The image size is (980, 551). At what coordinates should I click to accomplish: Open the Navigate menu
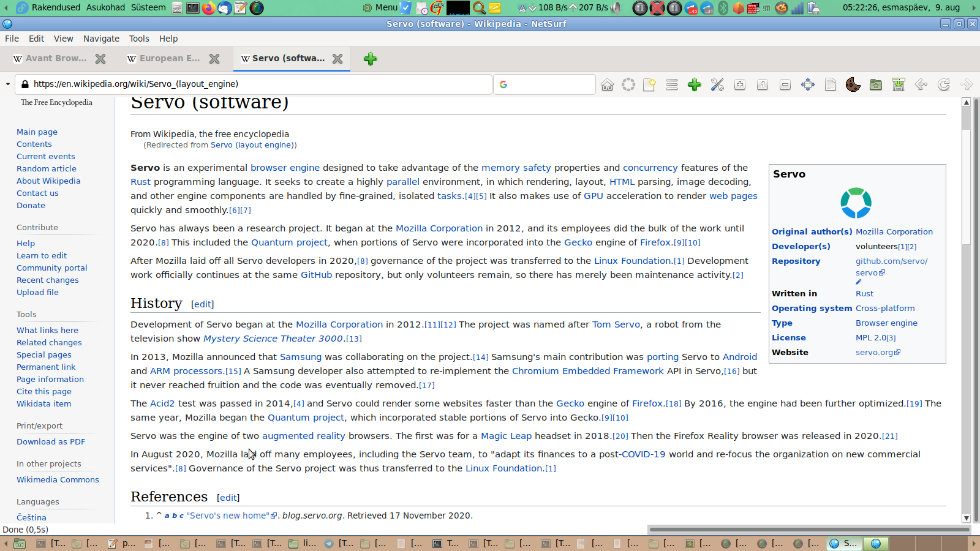point(102,39)
